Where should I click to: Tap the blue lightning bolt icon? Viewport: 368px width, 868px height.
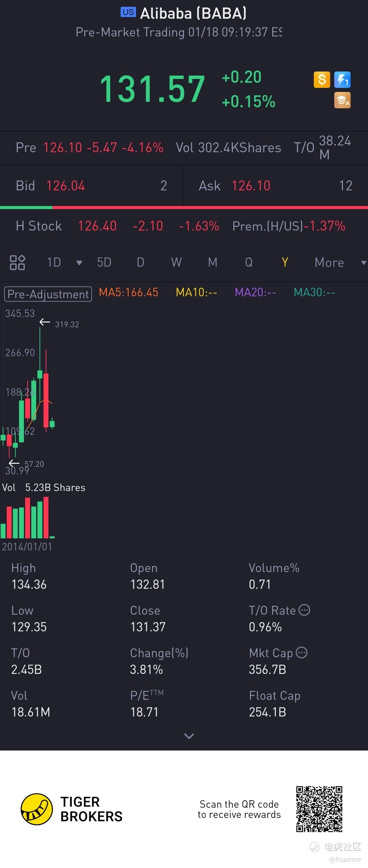pos(342,80)
